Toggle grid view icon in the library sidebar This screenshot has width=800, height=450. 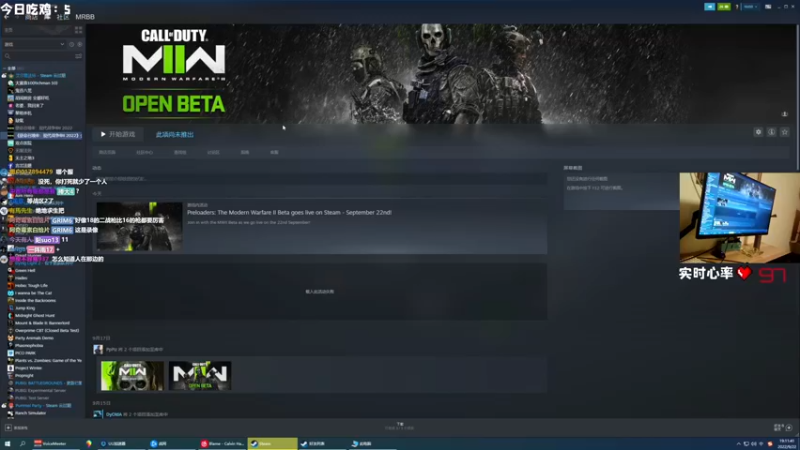[x=79, y=30]
